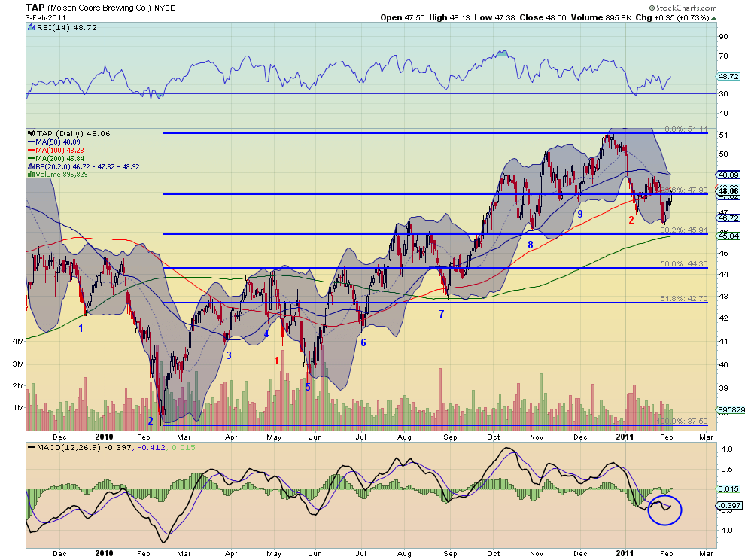Click the 46.72 lower band price tag
Viewport: 745px width, 560px height.
pos(728,218)
